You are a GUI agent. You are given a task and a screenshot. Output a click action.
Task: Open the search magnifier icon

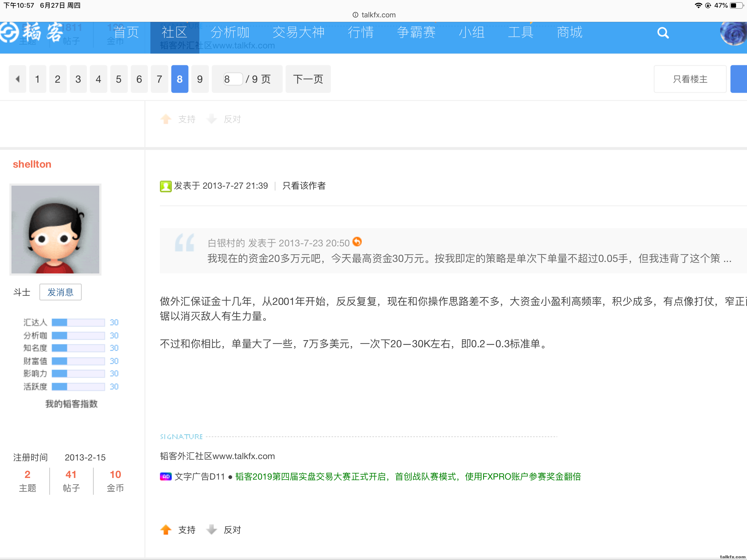(x=663, y=33)
